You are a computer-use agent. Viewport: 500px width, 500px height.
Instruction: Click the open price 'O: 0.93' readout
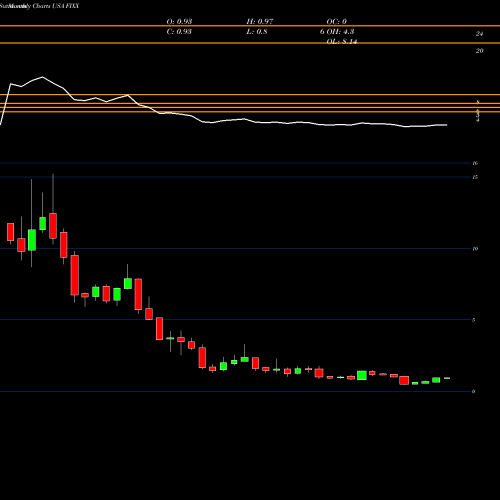point(179,21)
